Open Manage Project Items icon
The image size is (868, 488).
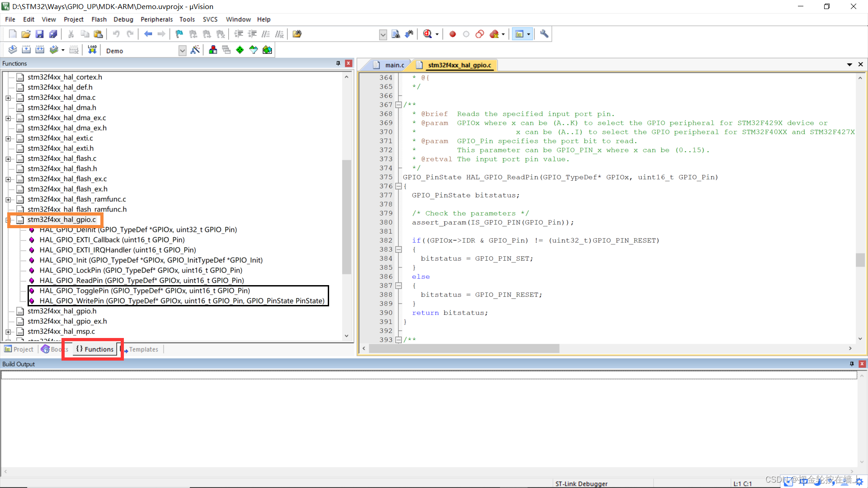[x=213, y=50]
